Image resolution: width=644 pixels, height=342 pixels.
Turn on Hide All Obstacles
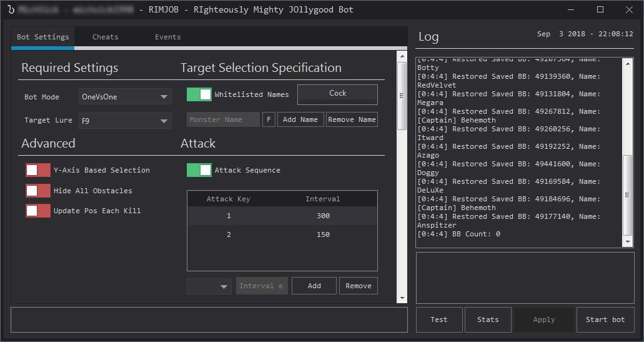pyautogui.click(x=38, y=191)
